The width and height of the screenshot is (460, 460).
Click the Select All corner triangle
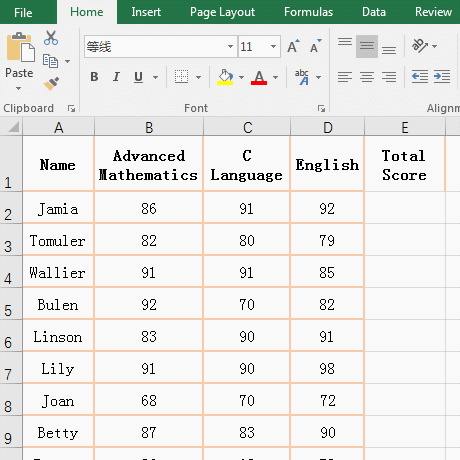[x=13, y=127]
